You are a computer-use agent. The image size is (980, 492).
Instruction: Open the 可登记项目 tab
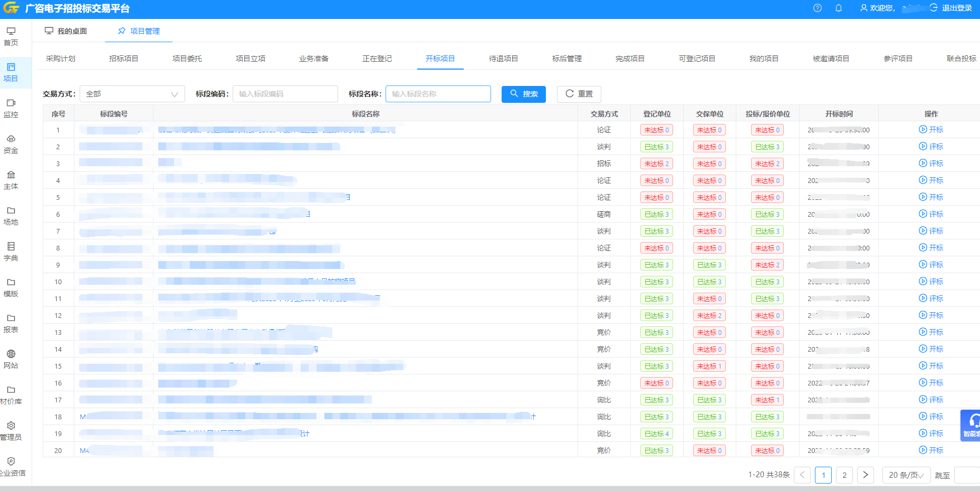pos(697,59)
